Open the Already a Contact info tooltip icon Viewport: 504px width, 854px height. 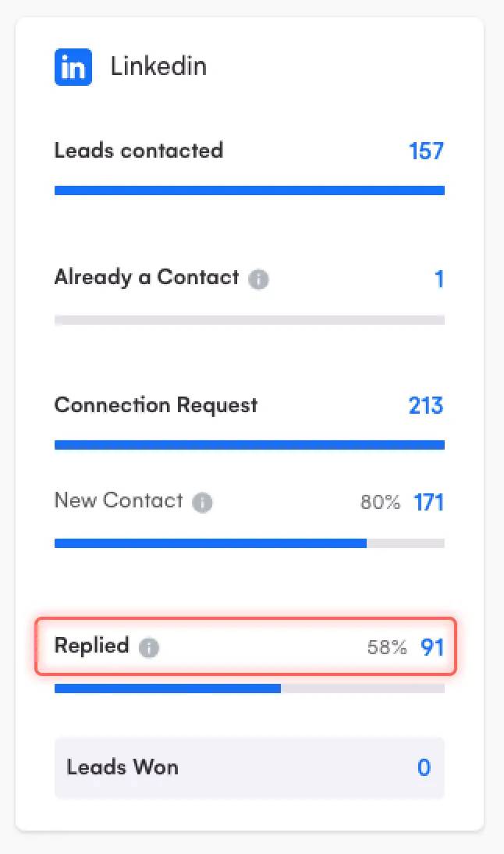(x=259, y=279)
